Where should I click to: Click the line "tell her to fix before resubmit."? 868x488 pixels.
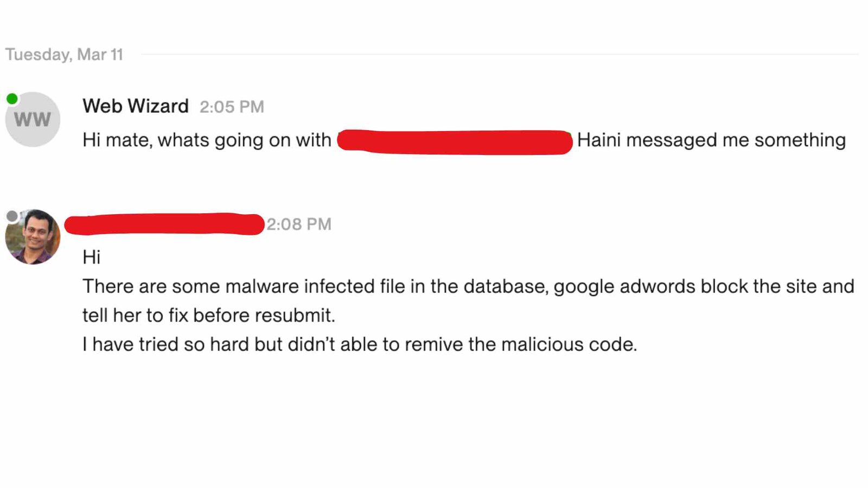click(x=209, y=316)
